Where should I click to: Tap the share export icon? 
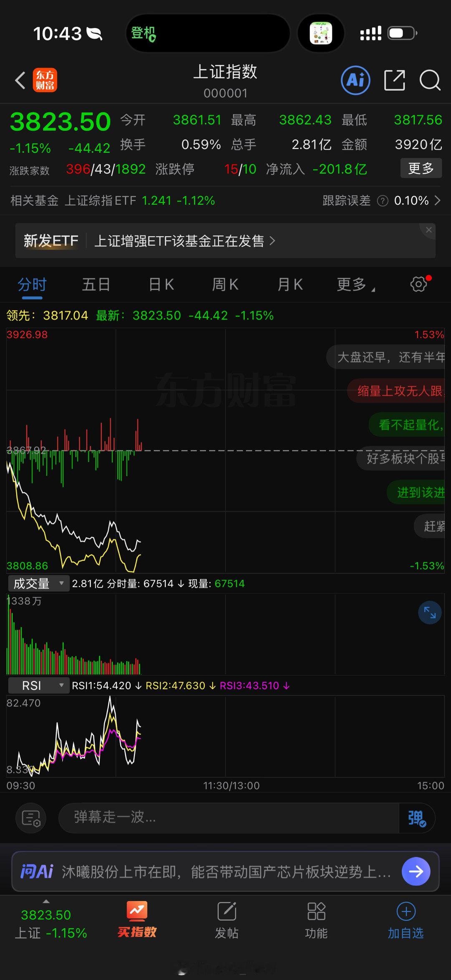(x=395, y=80)
